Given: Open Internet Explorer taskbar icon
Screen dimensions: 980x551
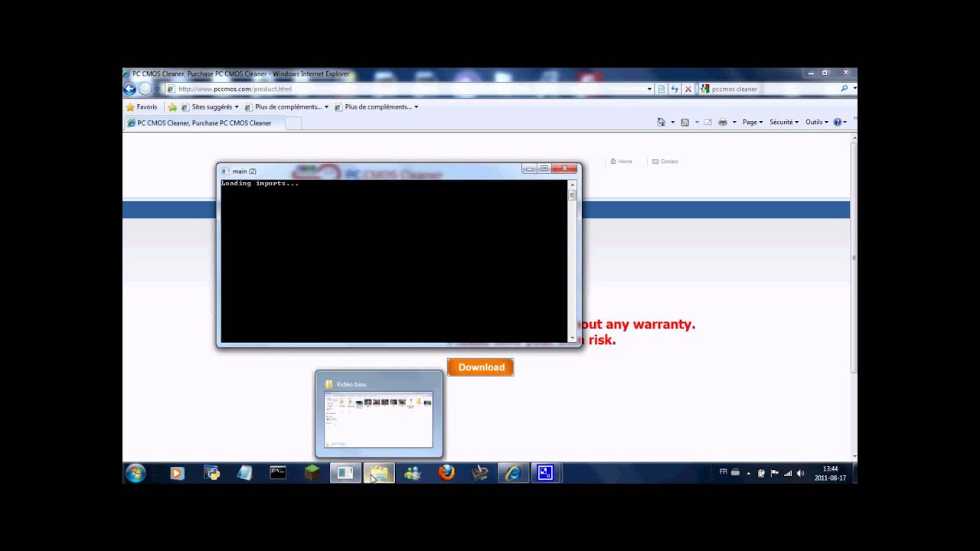Looking at the screenshot, I should pos(513,474).
